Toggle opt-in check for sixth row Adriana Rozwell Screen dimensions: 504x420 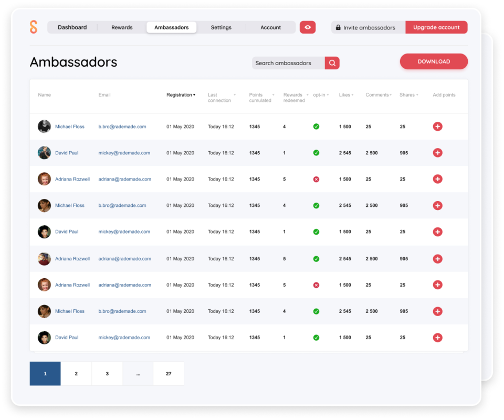click(x=316, y=259)
